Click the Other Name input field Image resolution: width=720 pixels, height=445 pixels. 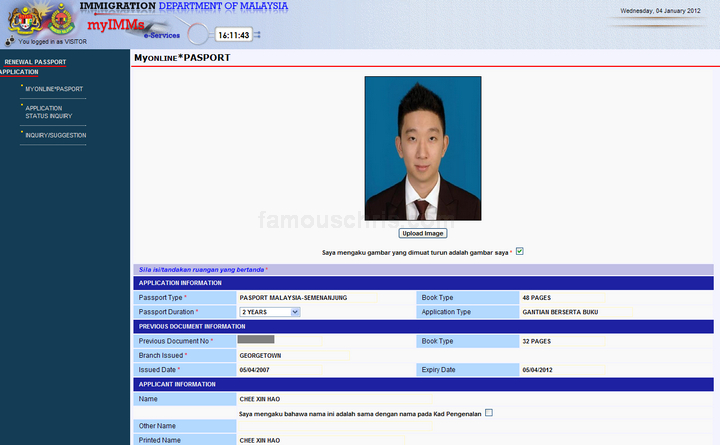click(x=335, y=426)
